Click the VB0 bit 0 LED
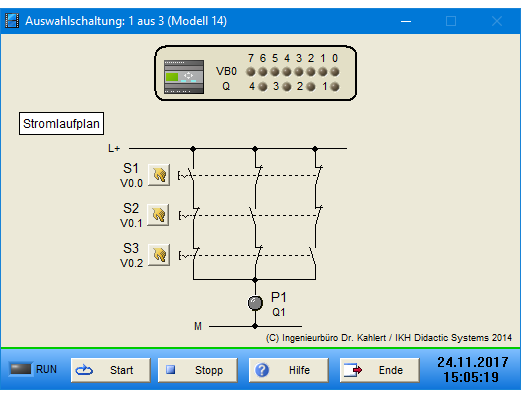The width and height of the screenshot is (521, 401). [x=335, y=72]
